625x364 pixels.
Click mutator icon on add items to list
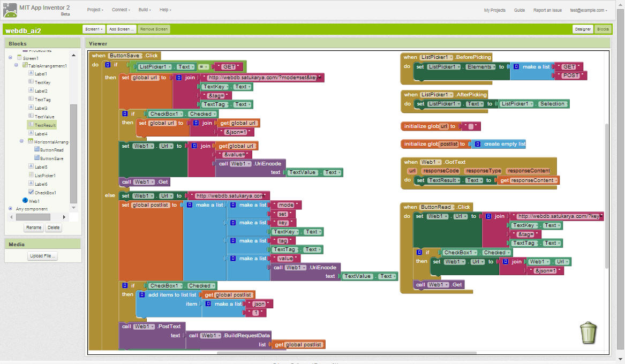click(x=142, y=295)
